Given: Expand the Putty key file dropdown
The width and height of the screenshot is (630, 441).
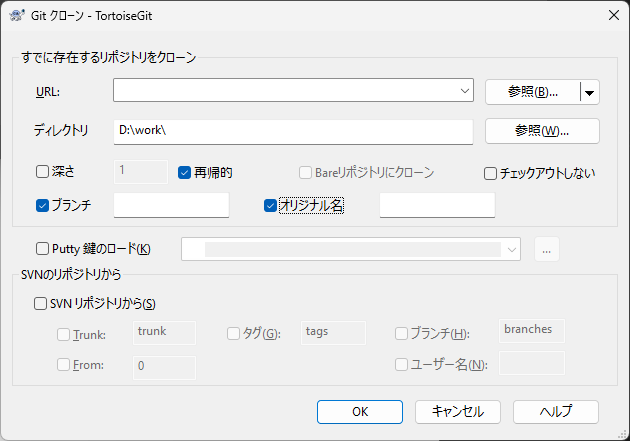Looking at the screenshot, I should point(512,249).
